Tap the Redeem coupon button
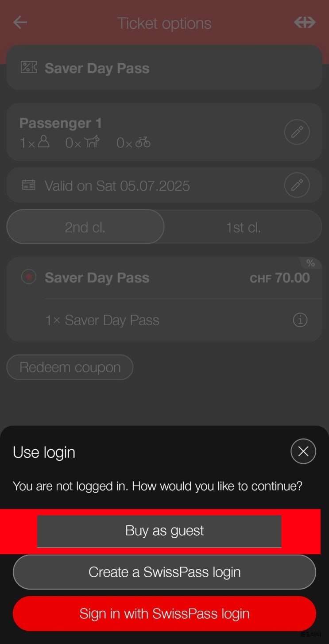The height and width of the screenshot is (644, 329). tap(70, 367)
